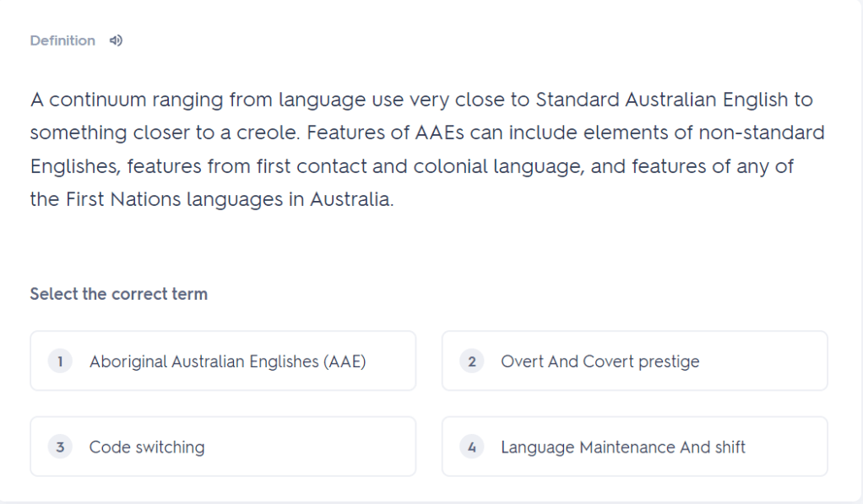Image resolution: width=863 pixels, height=504 pixels.
Task: Click the number 4 badge
Action: 472,447
